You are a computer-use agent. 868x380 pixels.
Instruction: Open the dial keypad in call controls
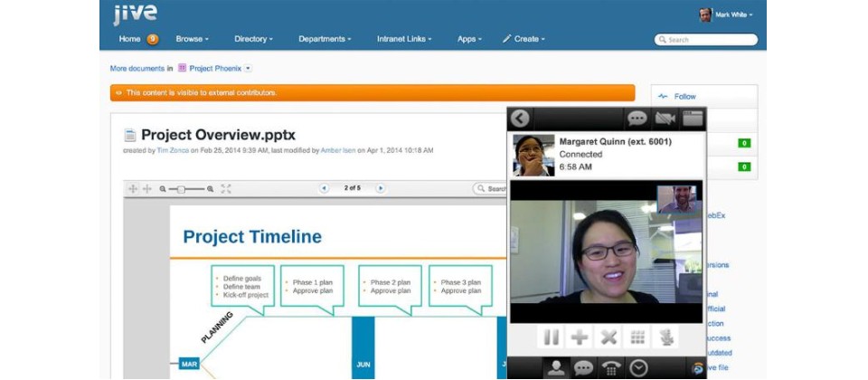(637, 337)
